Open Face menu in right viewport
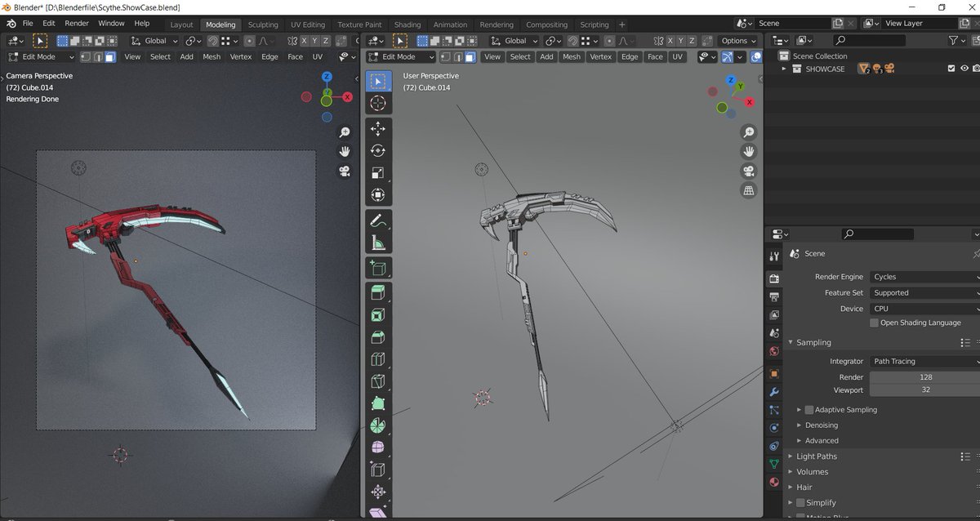Viewport: 980px width, 521px height. click(x=655, y=57)
